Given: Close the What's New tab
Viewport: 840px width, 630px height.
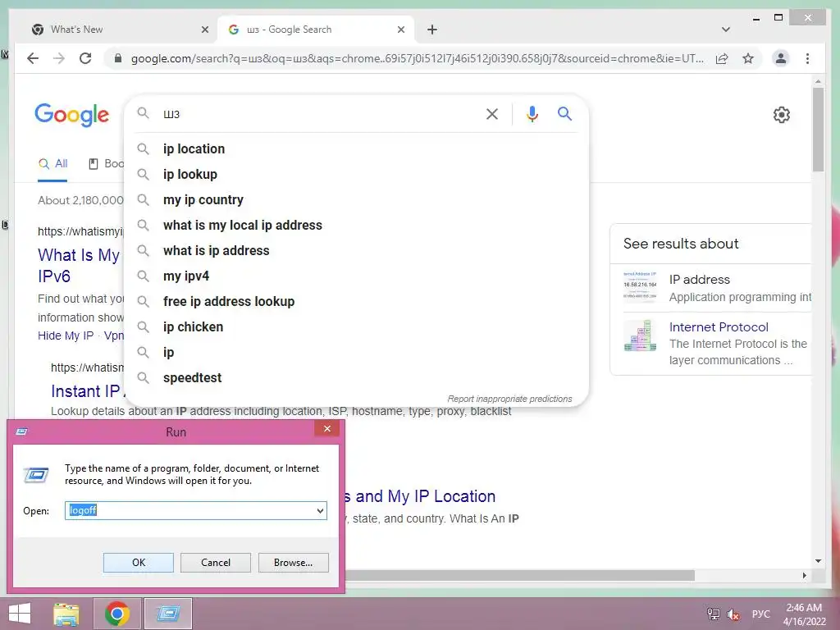Looking at the screenshot, I should (x=204, y=30).
